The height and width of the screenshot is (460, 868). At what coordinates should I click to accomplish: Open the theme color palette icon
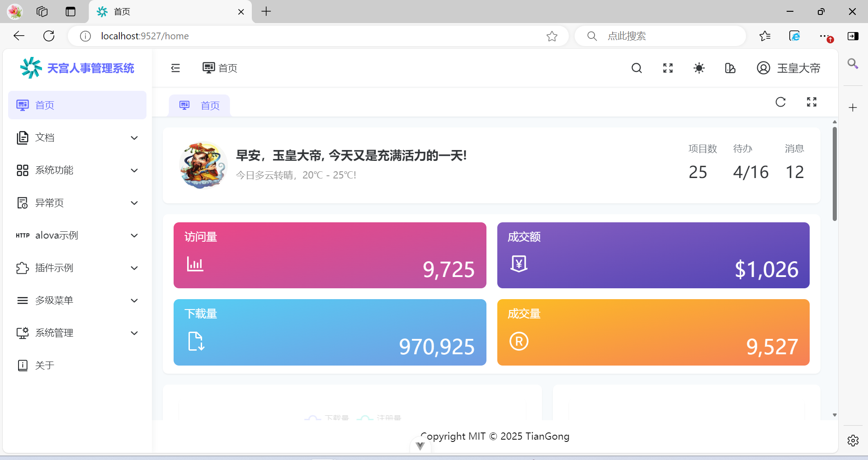pyautogui.click(x=730, y=68)
